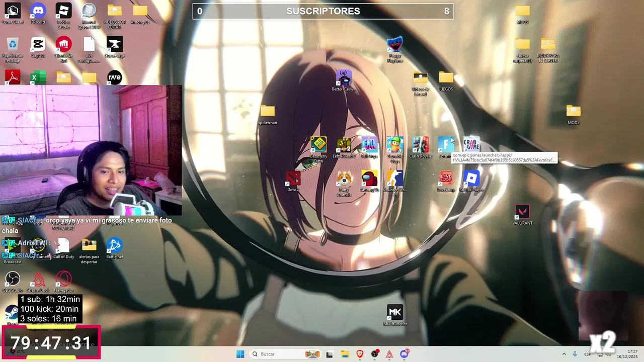Switch to Discord in the taskbar
Screen dimensions: 644x362
click(x=405, y=354)
